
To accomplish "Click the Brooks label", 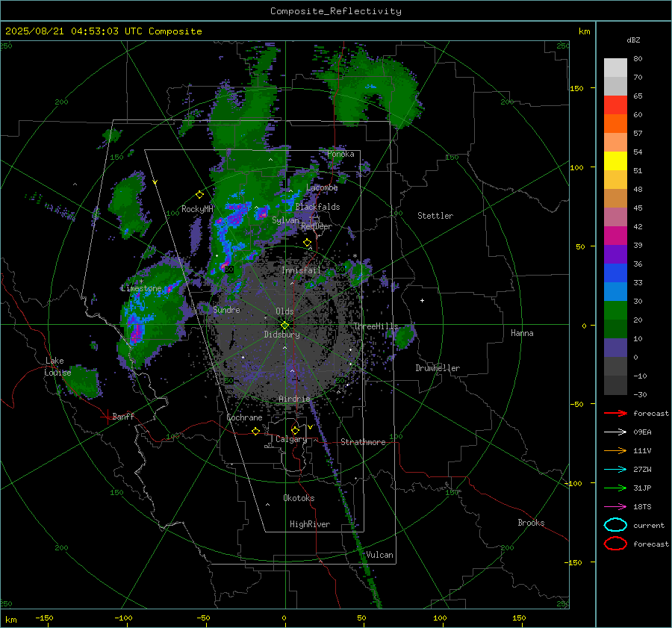I will (531, 523).
